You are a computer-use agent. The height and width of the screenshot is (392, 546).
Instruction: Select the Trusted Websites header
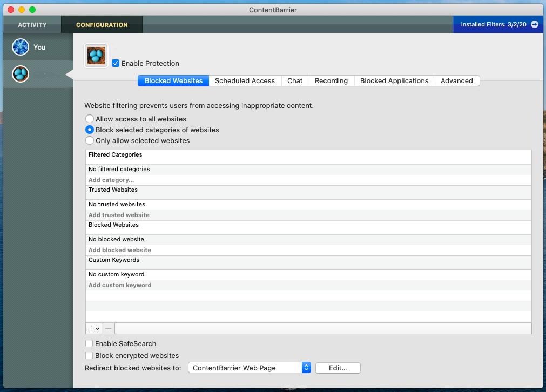tap(308, 192)
